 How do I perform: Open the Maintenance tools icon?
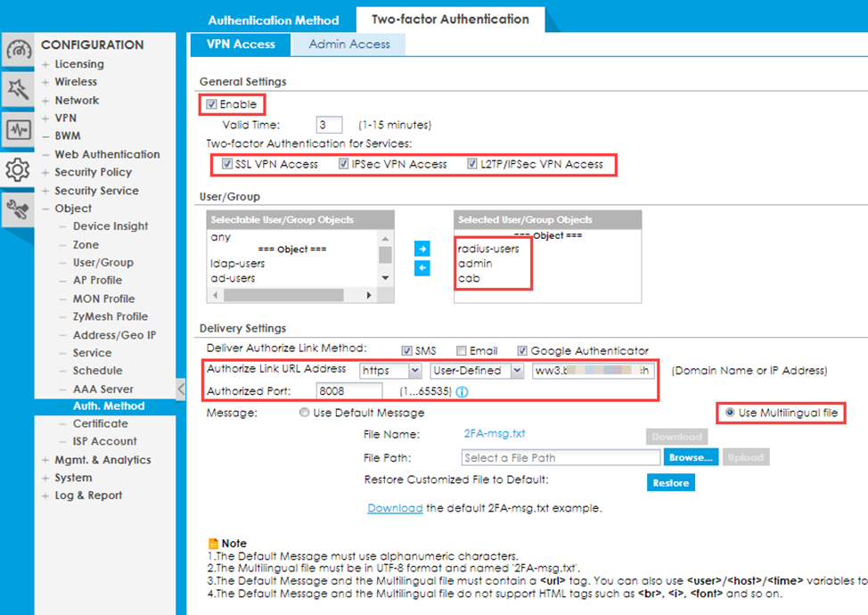click(18, 209)
